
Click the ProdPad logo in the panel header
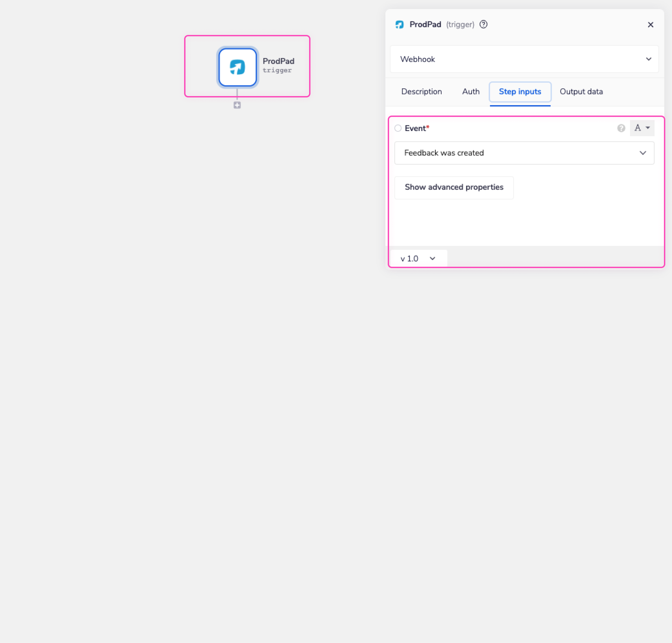(400, 24)
